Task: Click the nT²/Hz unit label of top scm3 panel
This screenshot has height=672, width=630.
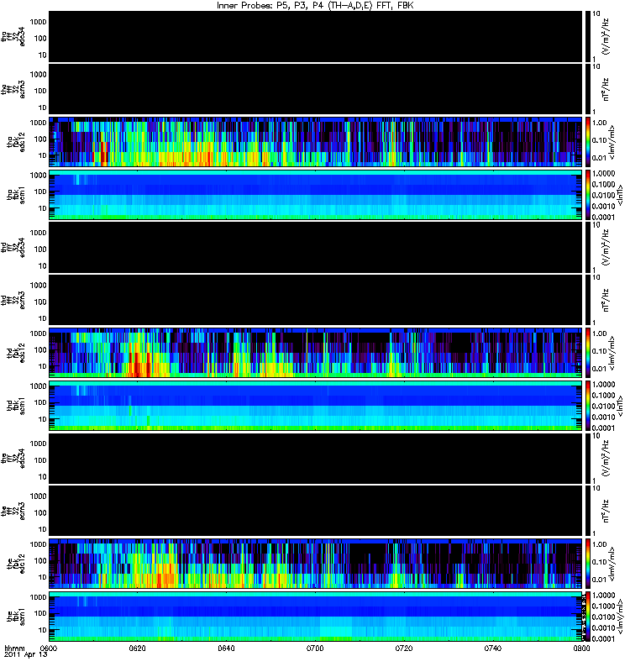Action: (606, 89)
